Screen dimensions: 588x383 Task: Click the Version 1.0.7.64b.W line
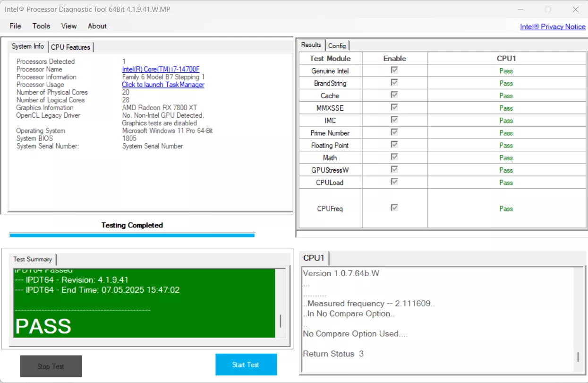(341, 273)
